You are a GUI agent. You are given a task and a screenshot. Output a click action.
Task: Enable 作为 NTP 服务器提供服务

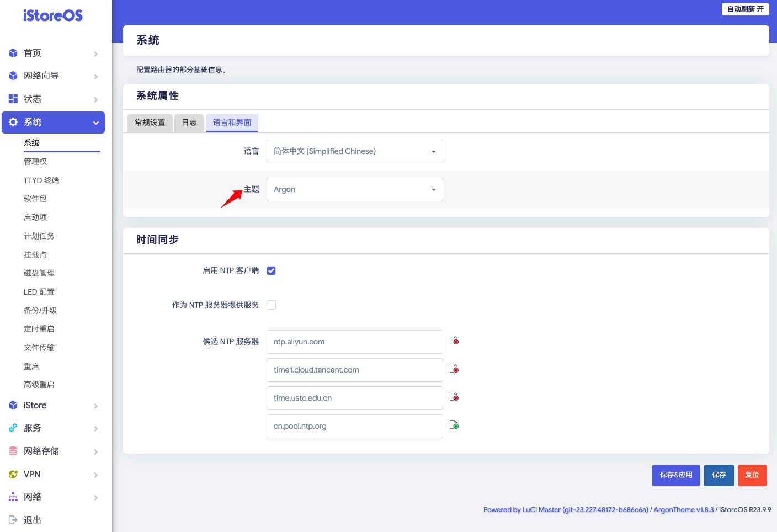point(271,305)
